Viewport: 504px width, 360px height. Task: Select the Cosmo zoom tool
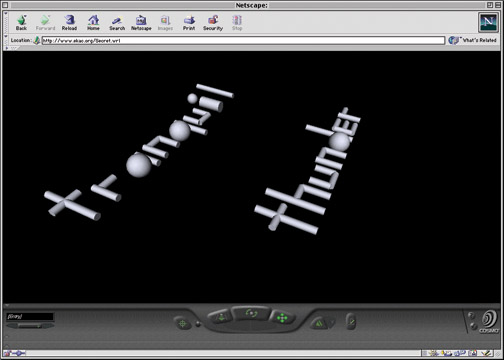pyautogui.click(x=220, y=317)
